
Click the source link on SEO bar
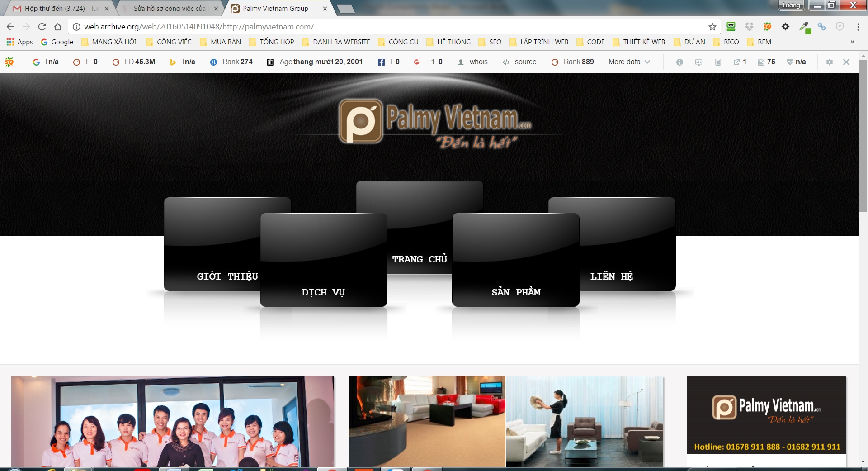pos(519,62)
